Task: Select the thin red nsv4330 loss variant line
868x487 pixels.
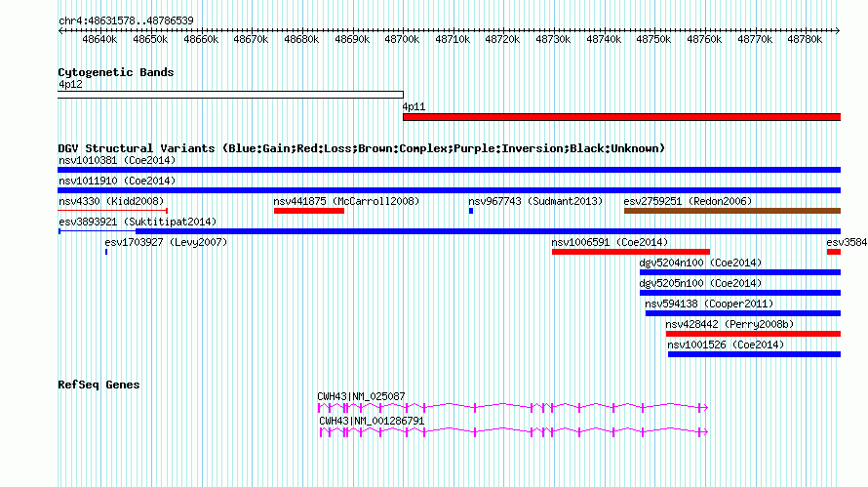Action: point(113,211)
